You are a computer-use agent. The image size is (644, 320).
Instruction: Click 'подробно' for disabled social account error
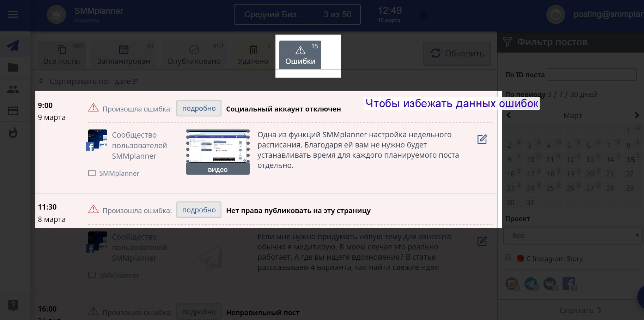(x=199, y=108)
